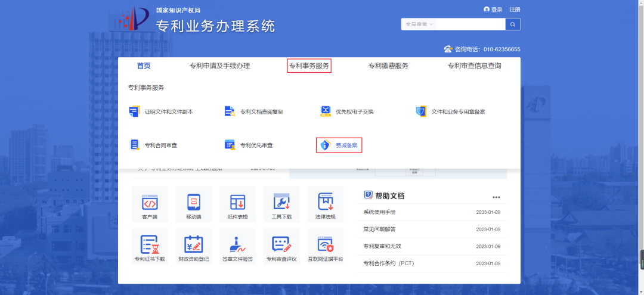Click into the search input field
Screen dimensions: 644x295
tap(470, 24)
